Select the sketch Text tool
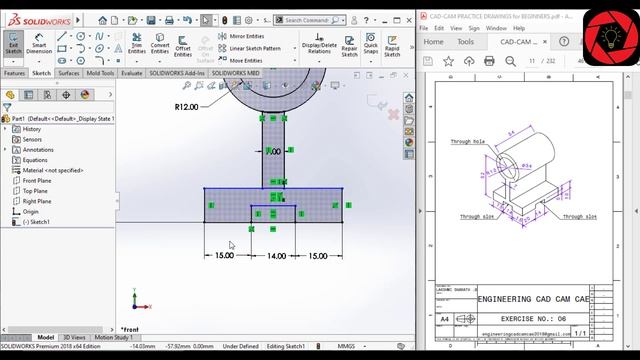640x360 pixels. tap(118, 49)
